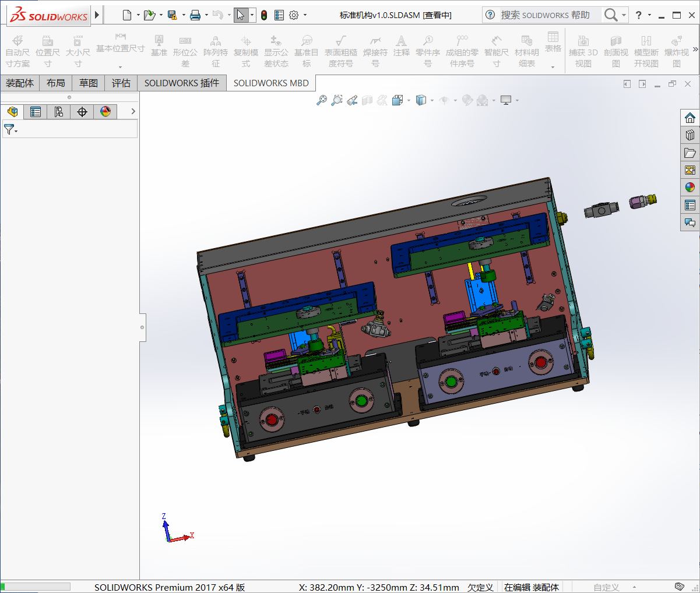
Task: Toggle the Select cursor tool
Action: click(241, 15)
